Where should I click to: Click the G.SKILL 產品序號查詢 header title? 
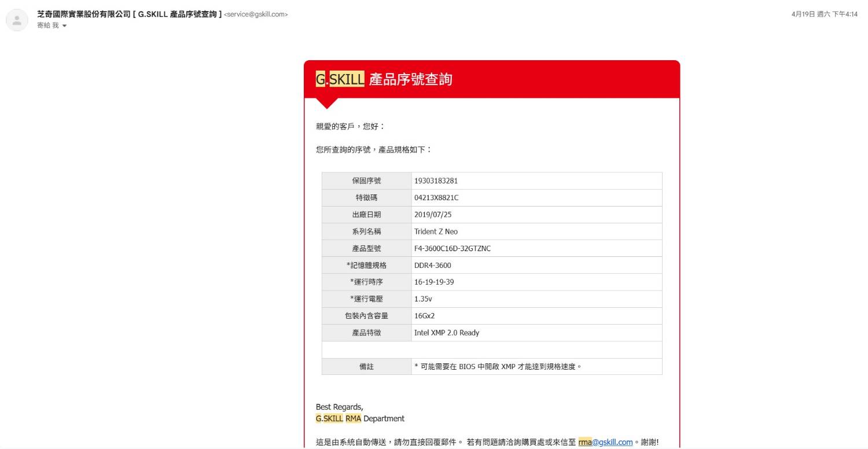pyautogui.click(x=384, y=79)
